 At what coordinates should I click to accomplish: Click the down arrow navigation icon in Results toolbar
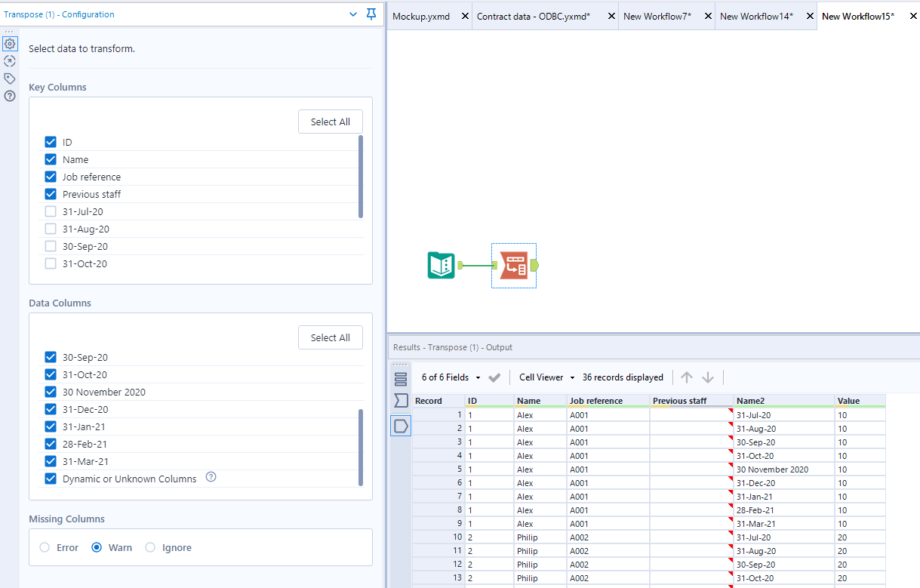[x=708, y=377]
